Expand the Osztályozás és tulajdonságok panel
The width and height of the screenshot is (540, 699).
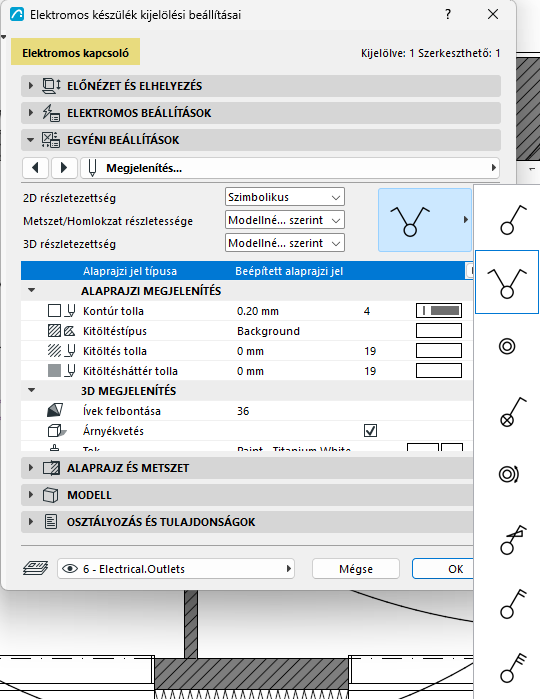click(x=31, y=522)
